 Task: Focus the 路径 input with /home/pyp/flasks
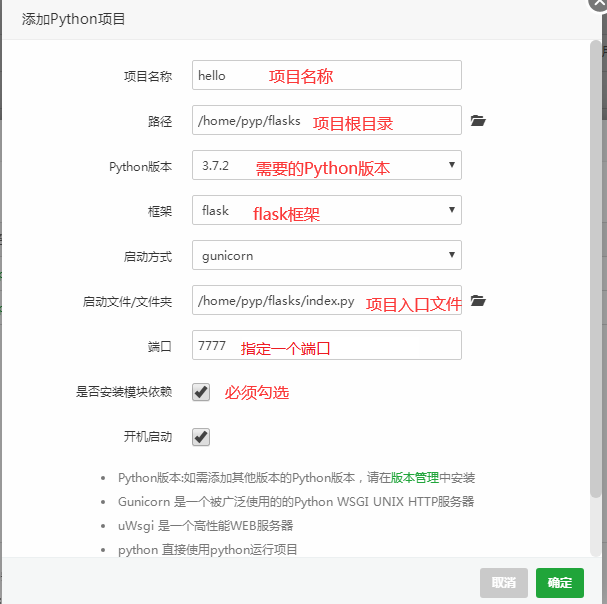pyautogui.click(x=327, y=120)
